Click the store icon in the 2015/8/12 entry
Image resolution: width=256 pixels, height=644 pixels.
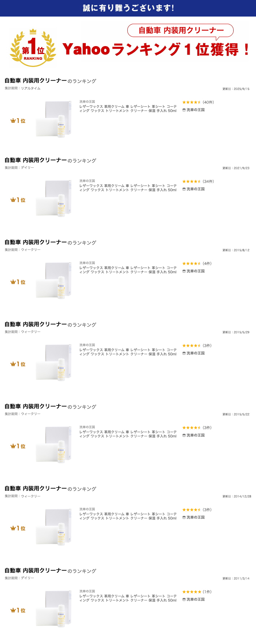pyautogui.click(x=184, y=271)
